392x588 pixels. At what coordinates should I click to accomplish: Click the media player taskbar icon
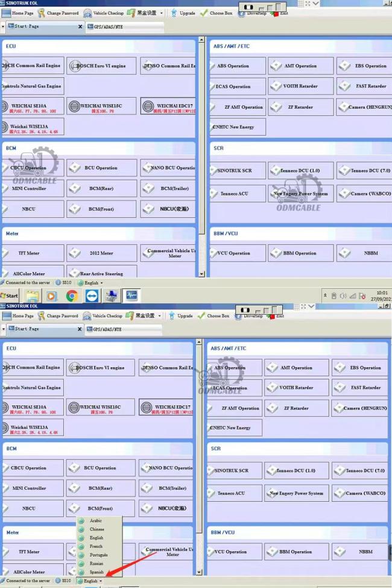click(51, 296)
